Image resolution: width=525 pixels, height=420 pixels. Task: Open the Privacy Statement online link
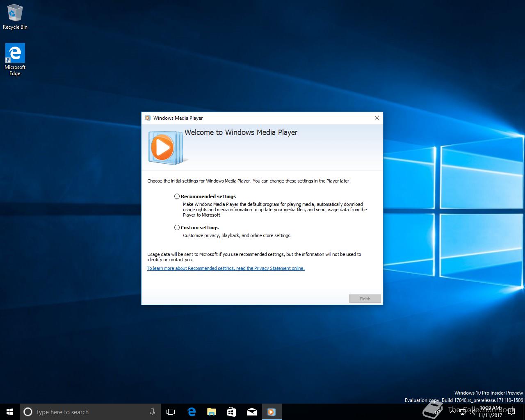[x=226, y=268]
